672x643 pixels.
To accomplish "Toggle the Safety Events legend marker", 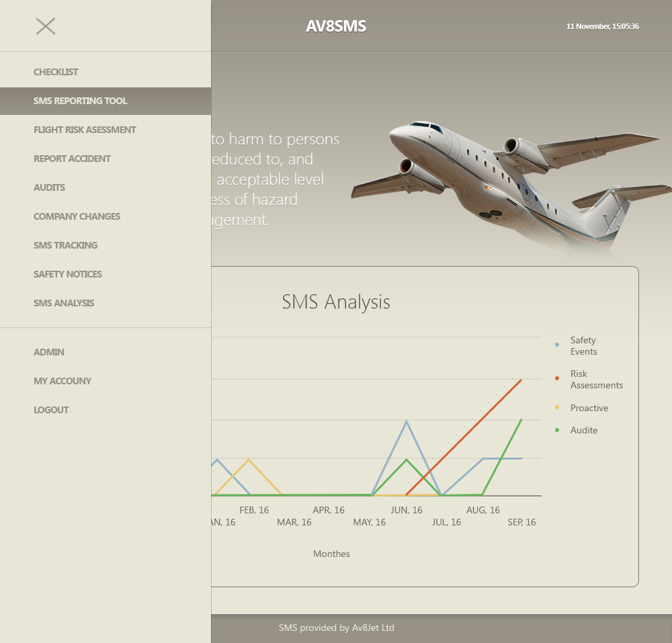I will pyautogui.click(x=556, y=344).
